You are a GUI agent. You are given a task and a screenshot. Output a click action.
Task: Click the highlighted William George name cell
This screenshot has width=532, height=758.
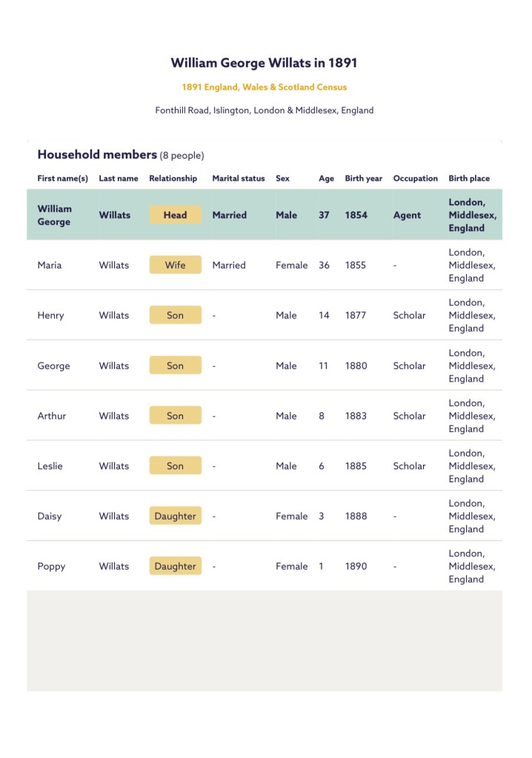pos(55,215)
